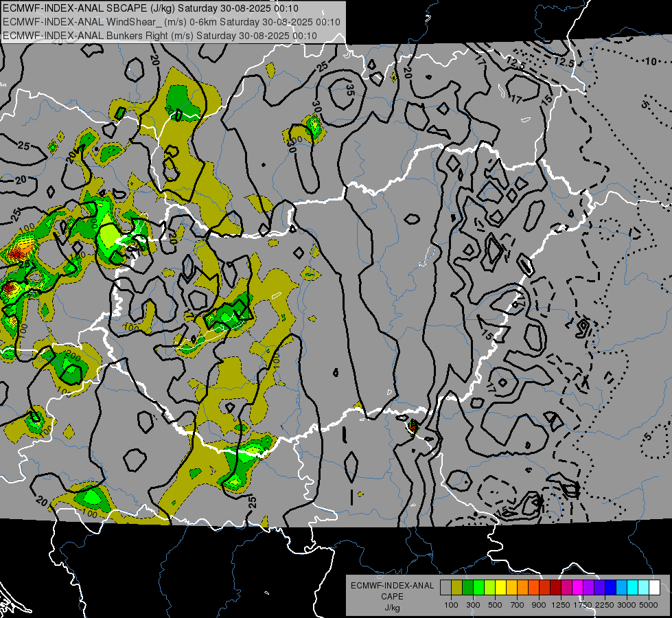The height and width of the screenshot is (618, 672).
Task: Click the WindShear 0-6km header line
Action: (x=172, y=22)
